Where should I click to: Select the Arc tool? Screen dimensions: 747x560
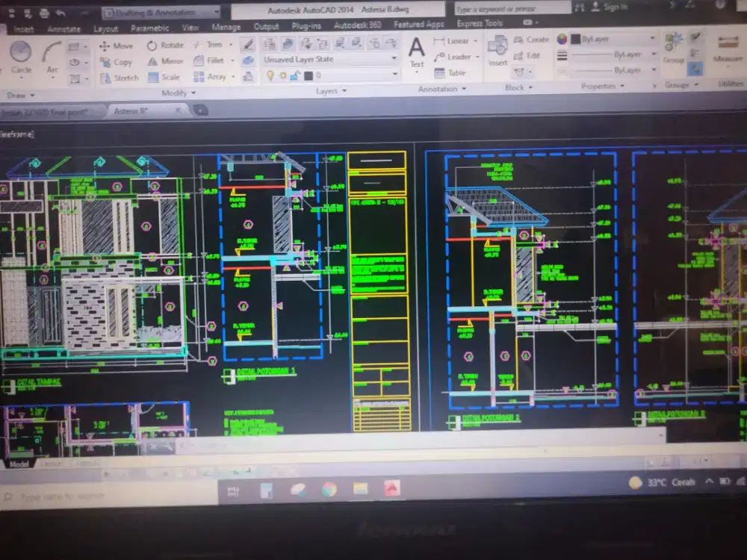point(52,51)
